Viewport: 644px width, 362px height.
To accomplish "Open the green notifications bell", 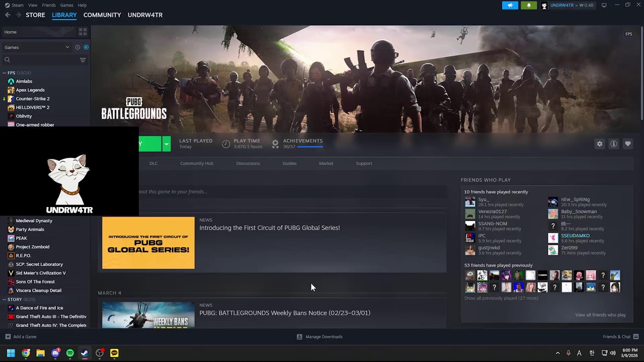I will click(x=529, y=6).
